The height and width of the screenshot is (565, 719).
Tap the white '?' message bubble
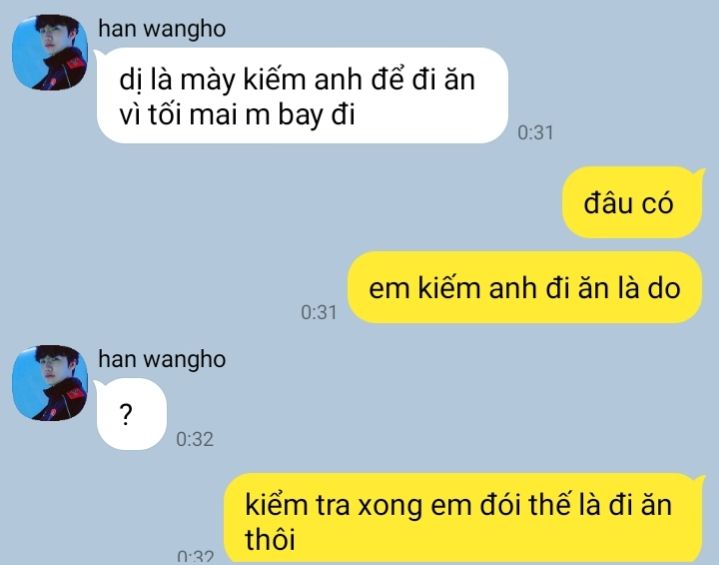click(132, 414)
